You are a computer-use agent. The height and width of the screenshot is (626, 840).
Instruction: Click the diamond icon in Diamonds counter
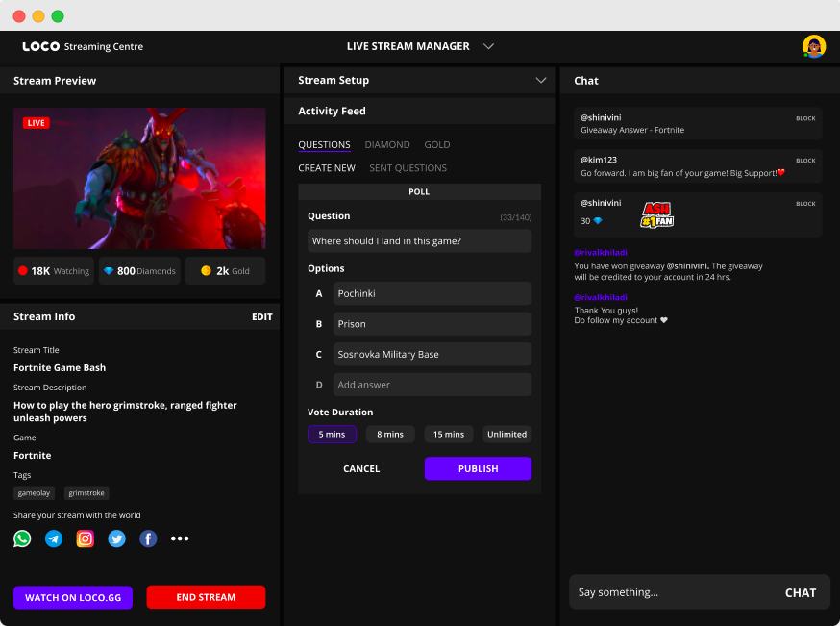pyautogui.click(x=109, y=271)
